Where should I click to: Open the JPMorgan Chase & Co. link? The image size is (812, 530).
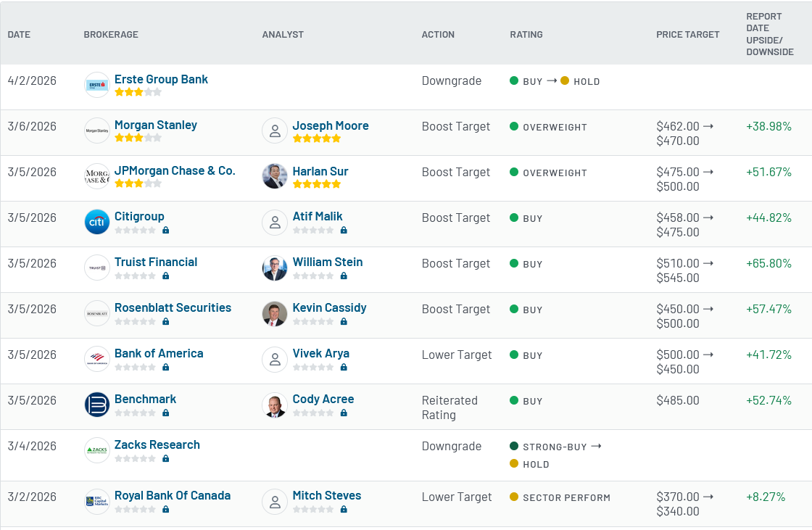coord(175,170)
